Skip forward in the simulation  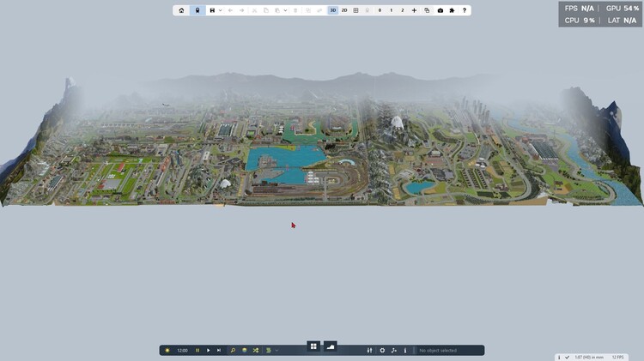pos(219,351)
